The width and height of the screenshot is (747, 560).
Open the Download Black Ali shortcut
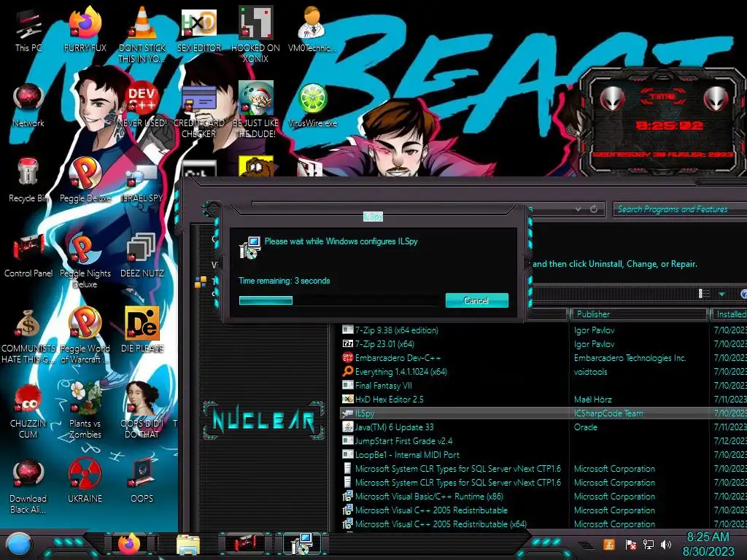coord(28,486)
